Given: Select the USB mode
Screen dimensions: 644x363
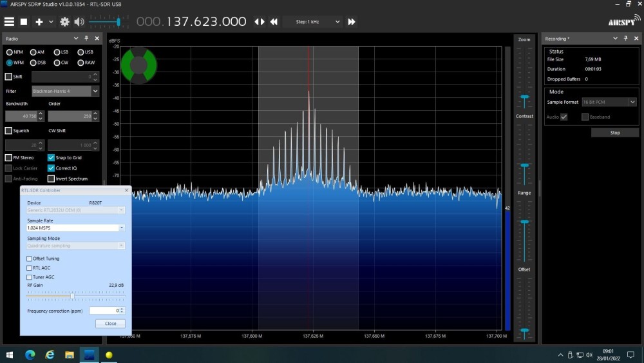Looking at the screenshot, I should click(x=80, y=52).
